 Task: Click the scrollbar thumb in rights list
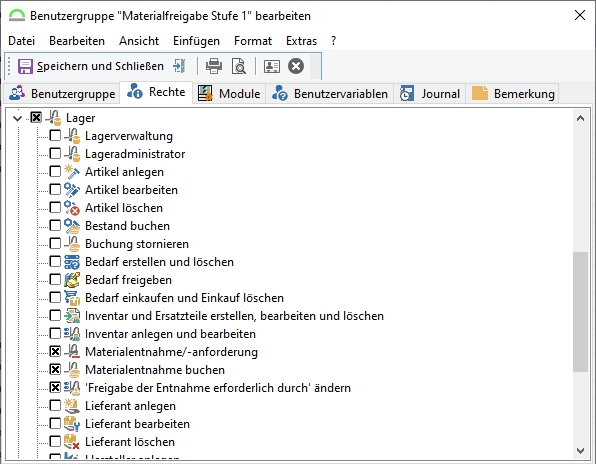click(x=580, y=312)
